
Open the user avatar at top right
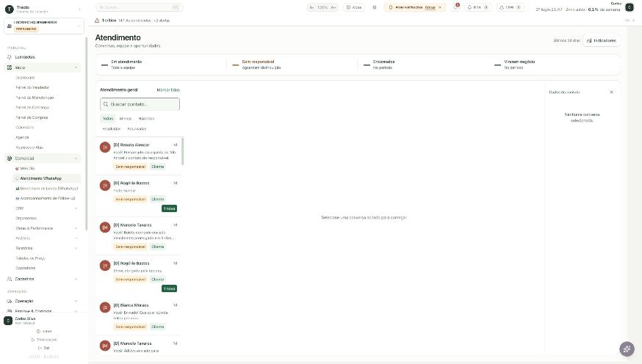click(630, 7)
